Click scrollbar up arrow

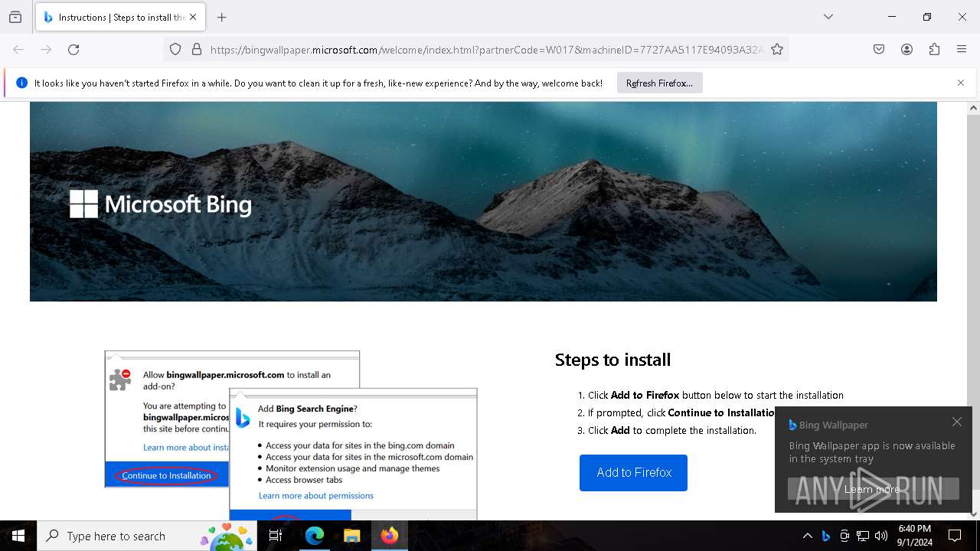[973, 108]
